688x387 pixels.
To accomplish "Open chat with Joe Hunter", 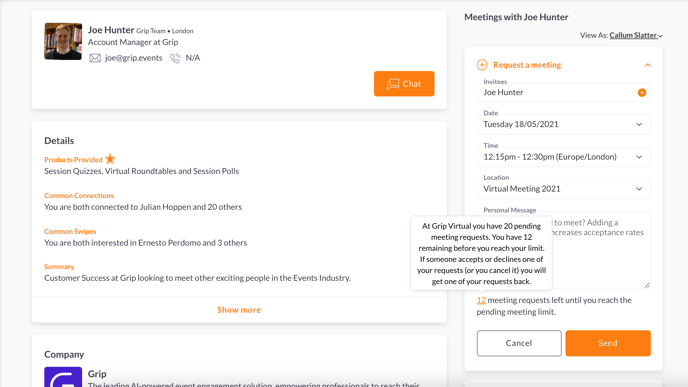I will point(404,83).
